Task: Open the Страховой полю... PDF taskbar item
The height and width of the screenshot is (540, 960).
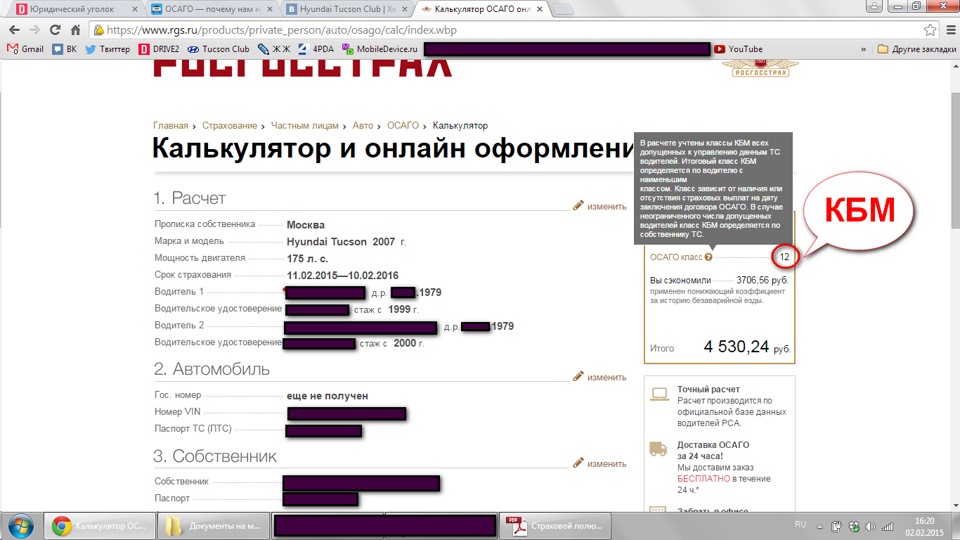Action: [556, 526]
